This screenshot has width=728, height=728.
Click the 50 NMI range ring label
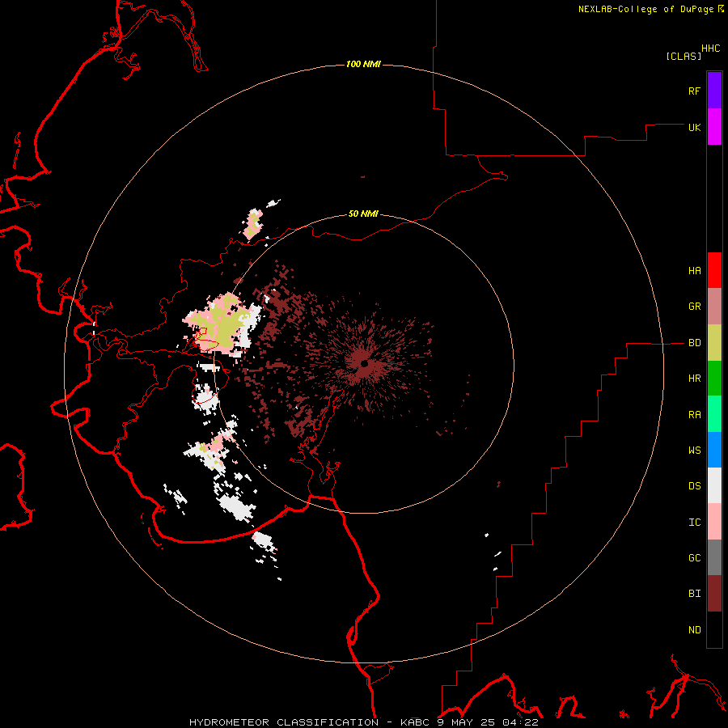tap(363, 214)
